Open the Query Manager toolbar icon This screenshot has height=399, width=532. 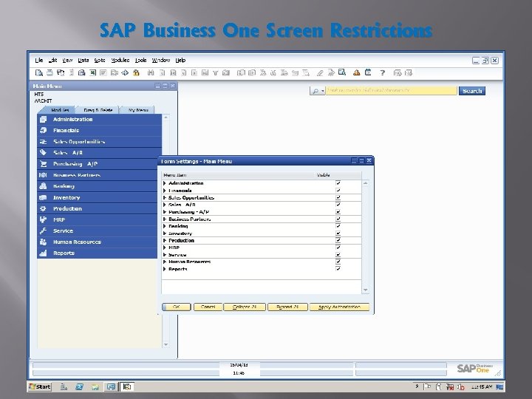[x=342, y=72]
